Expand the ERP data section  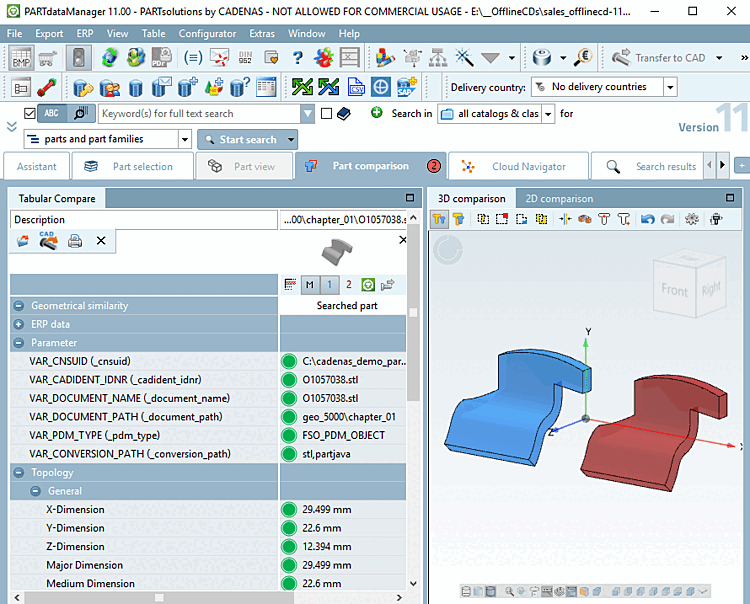18,324
